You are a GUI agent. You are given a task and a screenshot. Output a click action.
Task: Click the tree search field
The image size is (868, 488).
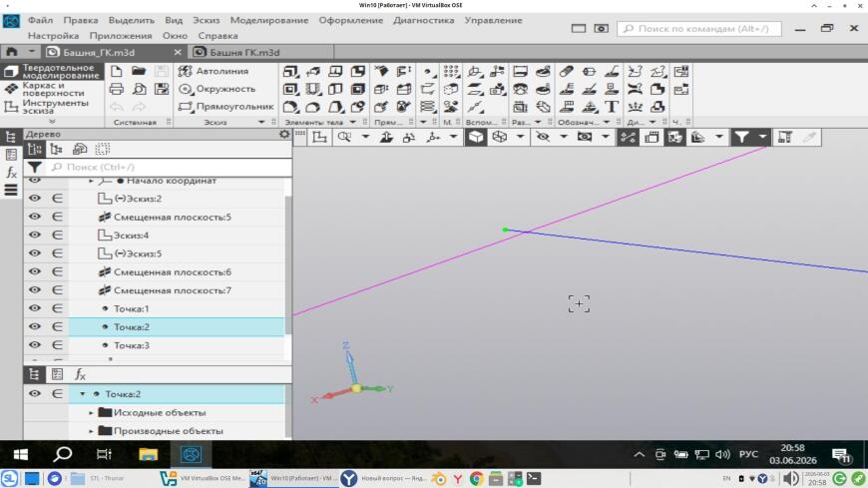169,167
